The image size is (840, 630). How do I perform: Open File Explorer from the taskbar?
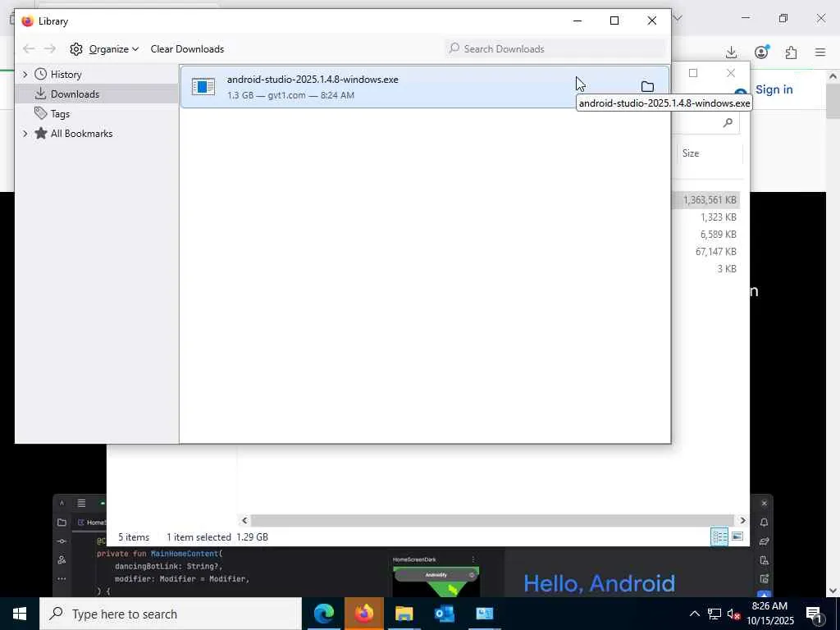coord(404,614)
